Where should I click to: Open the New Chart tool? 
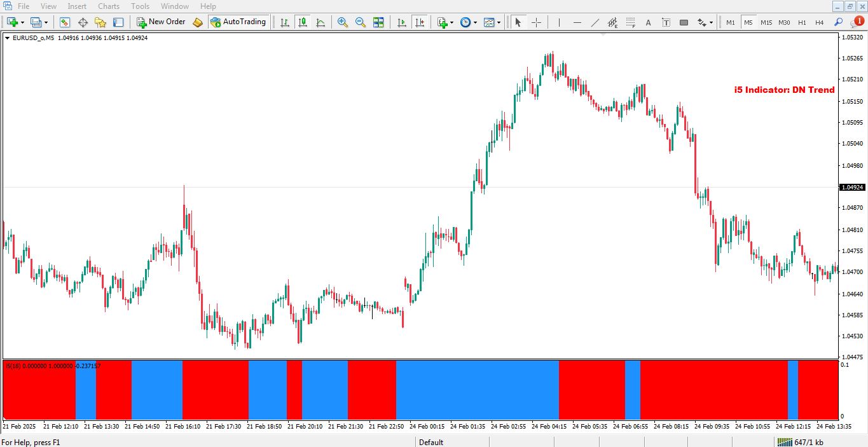pyautogui.click(x=12, y=22)
